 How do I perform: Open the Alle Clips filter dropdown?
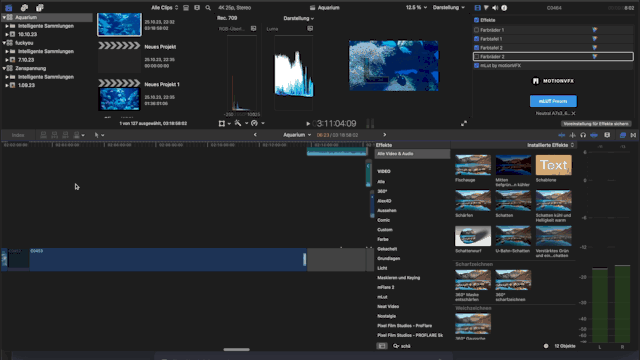(x=164, y=8)
